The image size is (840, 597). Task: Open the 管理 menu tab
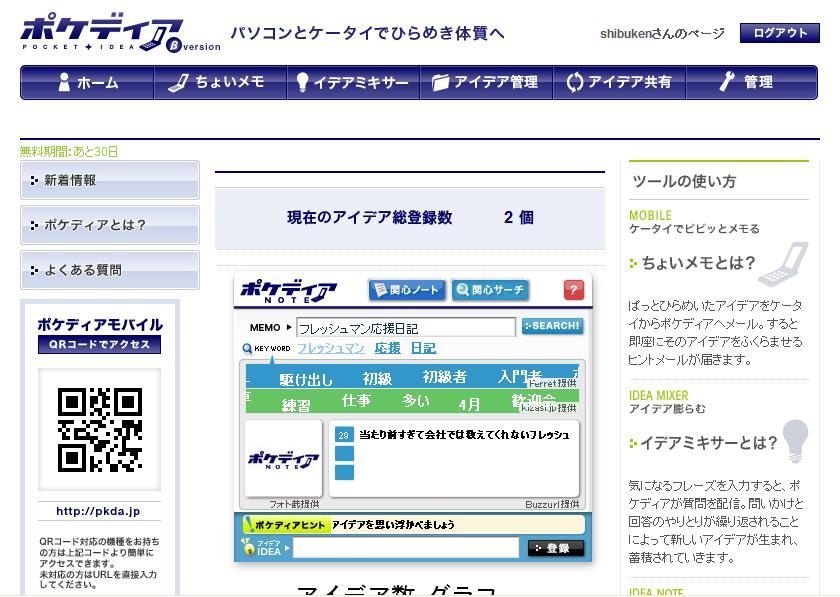[x=752, y=82]
